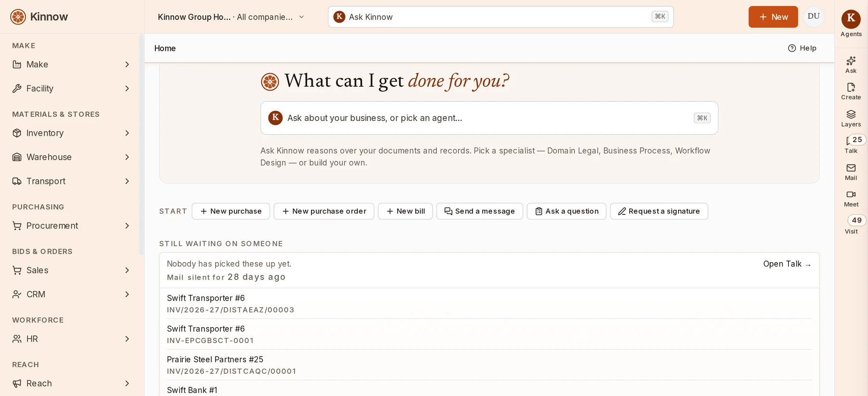Open Talk with 25 badge

pos(852,144)
